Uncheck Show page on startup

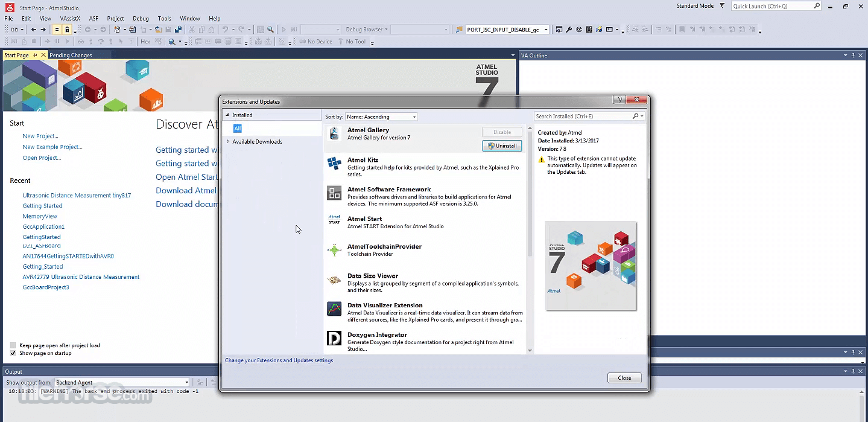point(13,353)
